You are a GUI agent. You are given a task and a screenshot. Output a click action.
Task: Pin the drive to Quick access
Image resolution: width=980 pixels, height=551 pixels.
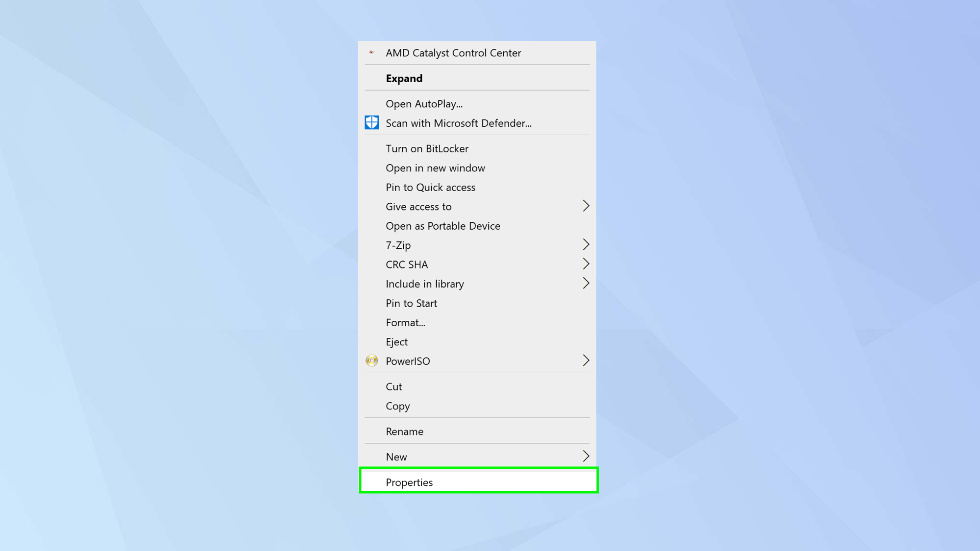(430, 187)
